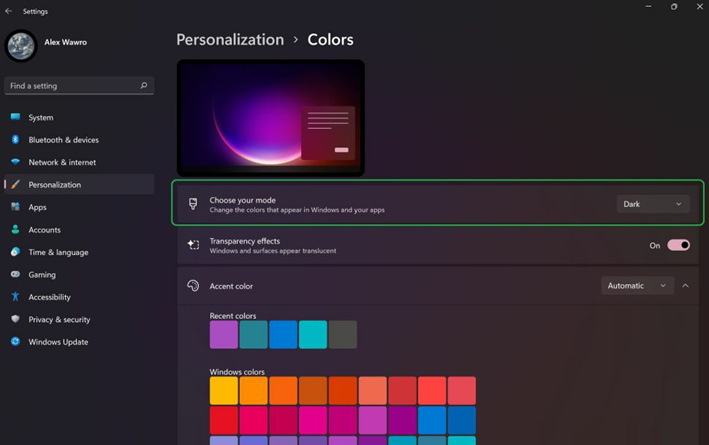Viewport: 709px width, 445px height.
Task: Open the Apps settings page
Action: click(37, 207)
